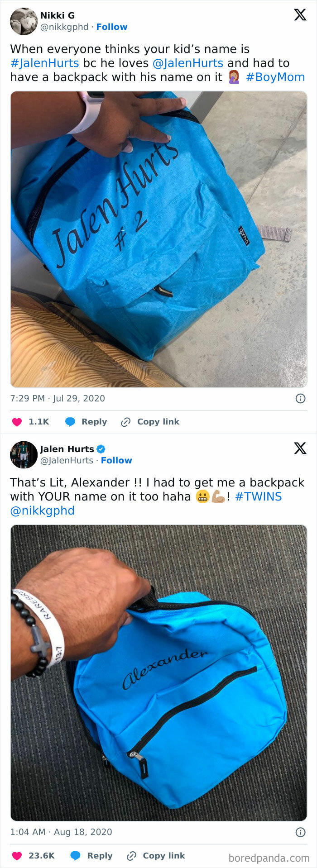
Task: Click the X logo on Jalen Hurts' tweet
Action: (300, 448)
